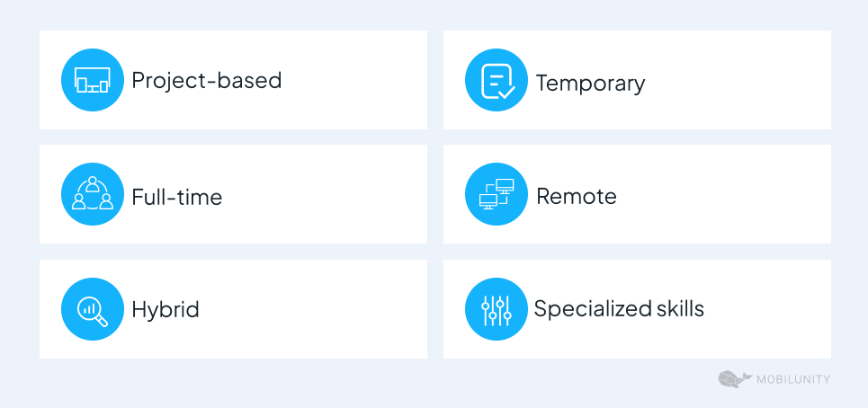Select the Specialized skills sliders icon
The height and width of the screenshot is (408, 868).
tap(497, 309)
